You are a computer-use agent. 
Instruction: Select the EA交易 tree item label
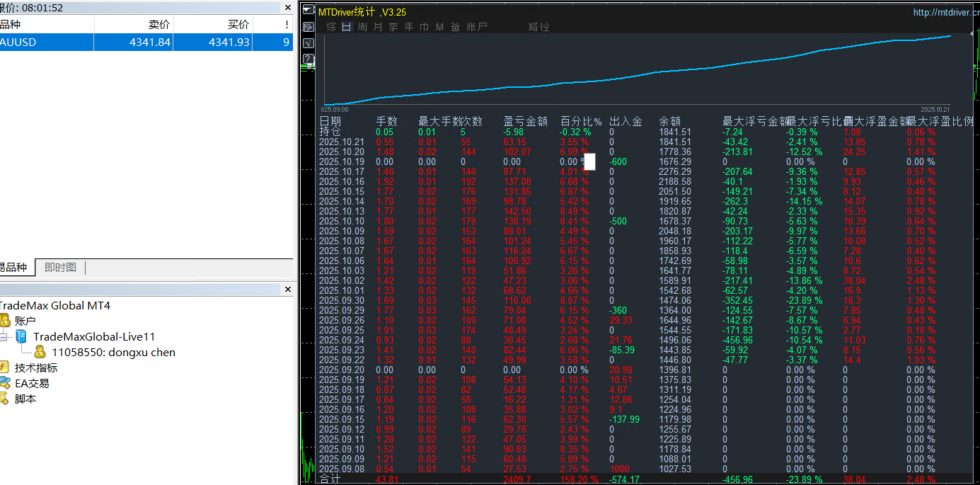pyautogui.click(x=32, y=383)
